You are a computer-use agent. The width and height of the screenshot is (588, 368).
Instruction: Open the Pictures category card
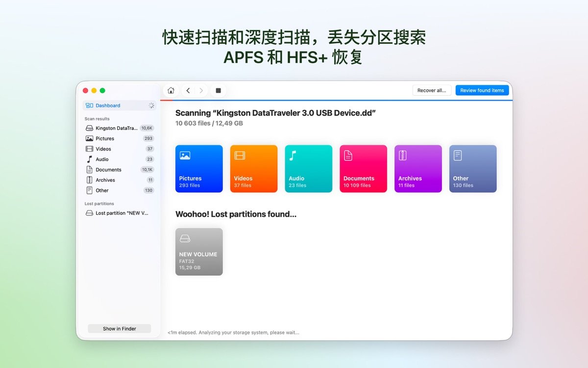coord(198,168)
